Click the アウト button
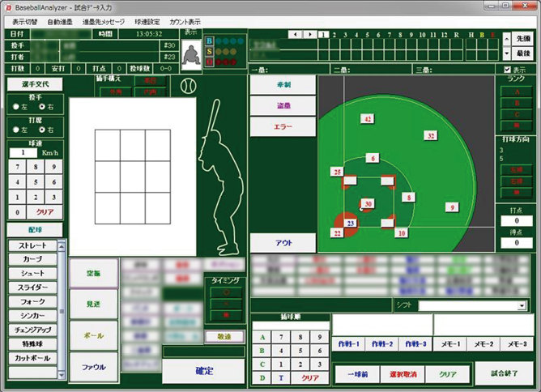This screenshot has width=541, height=392. pyautogui.click(x=283, y=243)
